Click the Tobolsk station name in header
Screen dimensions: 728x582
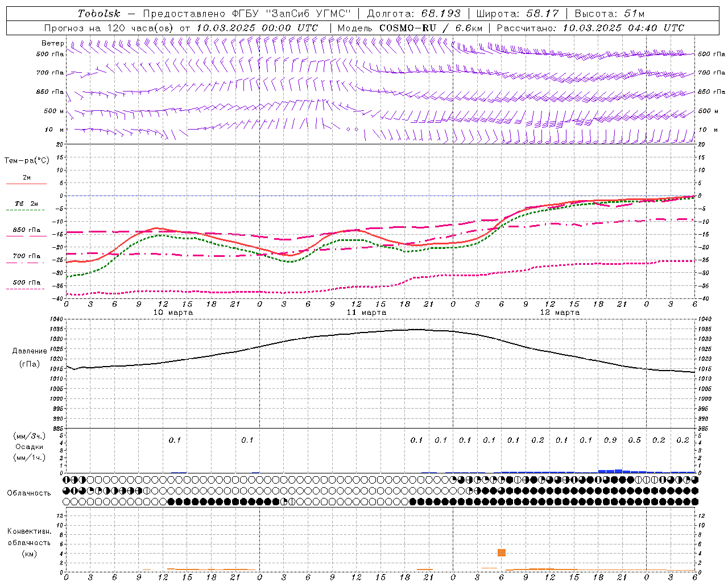click(x=100, y=14)
